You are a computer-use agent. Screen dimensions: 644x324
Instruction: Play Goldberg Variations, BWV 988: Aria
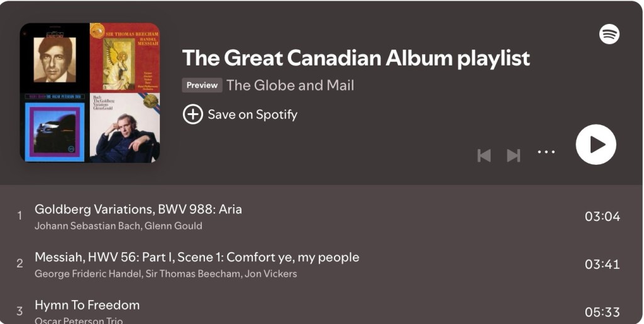click(138, 209)
